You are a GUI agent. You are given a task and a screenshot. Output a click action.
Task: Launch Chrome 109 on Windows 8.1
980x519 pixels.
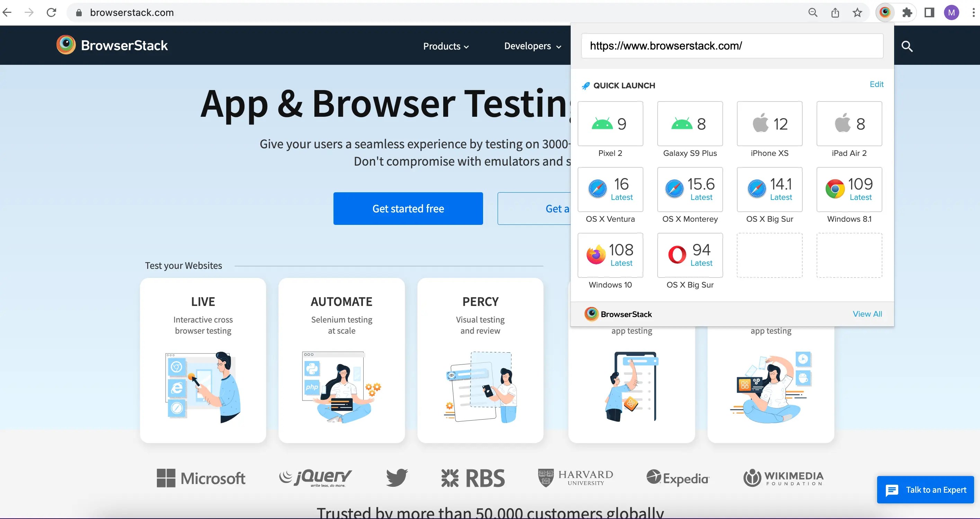[849, 190]
